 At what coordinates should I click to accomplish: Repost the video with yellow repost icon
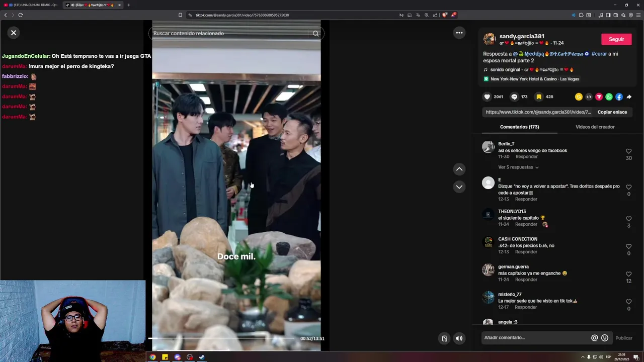pos(579,97)
